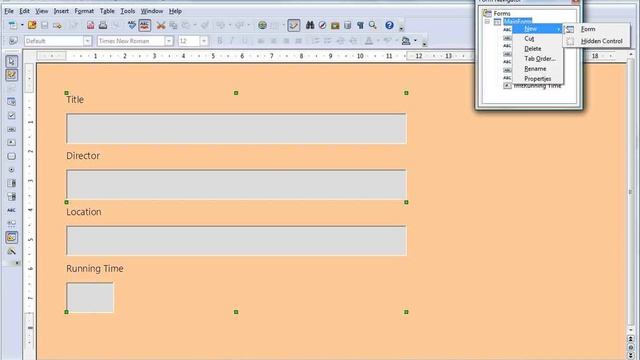Toggle the Form Design toolbar button
Viewport: 640px width, 360px height.
tap(11, 237)
